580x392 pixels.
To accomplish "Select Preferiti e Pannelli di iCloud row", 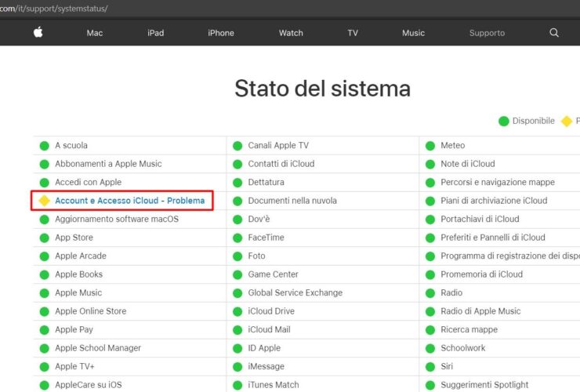I will tap(500, 238).
